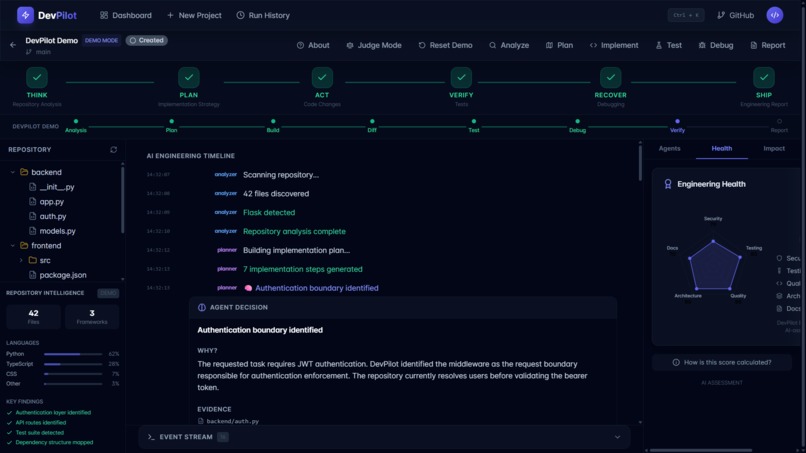Open the Debug action
The height and width of the screenshot is (453, 806).
(716, 45)
